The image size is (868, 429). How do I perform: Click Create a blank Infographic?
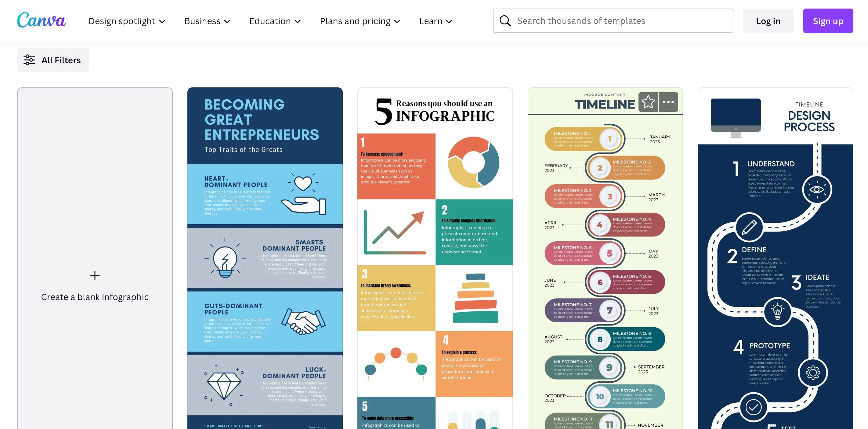[x=95, y=296]
